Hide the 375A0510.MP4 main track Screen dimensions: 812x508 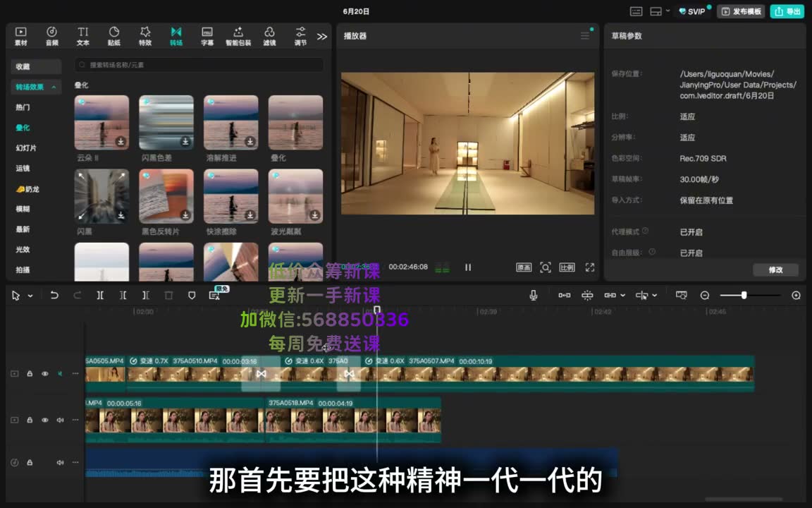tap(45, 374)
